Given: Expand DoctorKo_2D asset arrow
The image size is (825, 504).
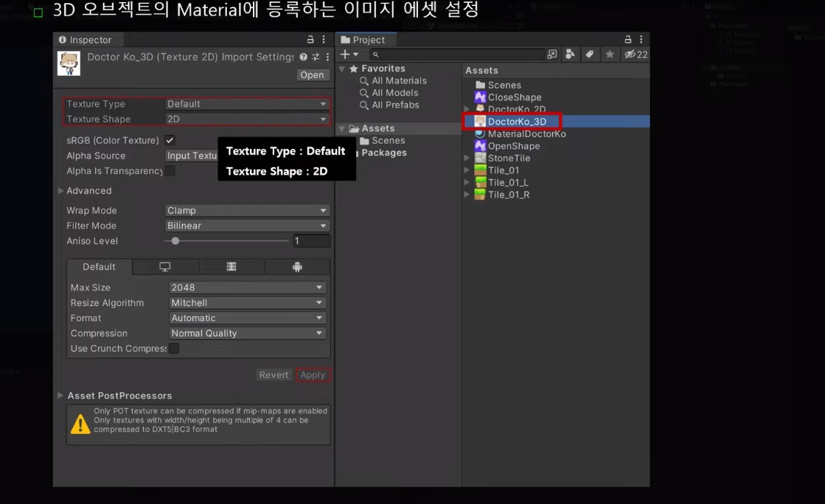Looking at the screenshot, I should pos(467,110).
